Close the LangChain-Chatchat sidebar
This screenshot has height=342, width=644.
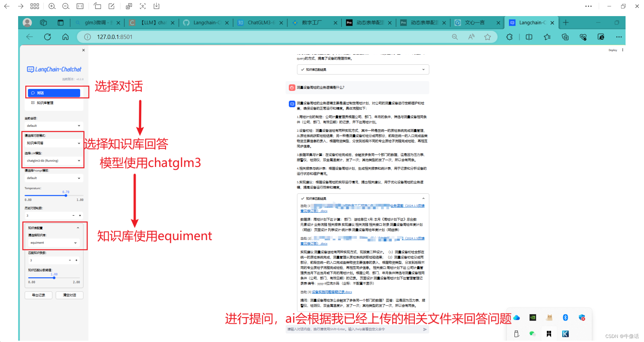[84, 50]
